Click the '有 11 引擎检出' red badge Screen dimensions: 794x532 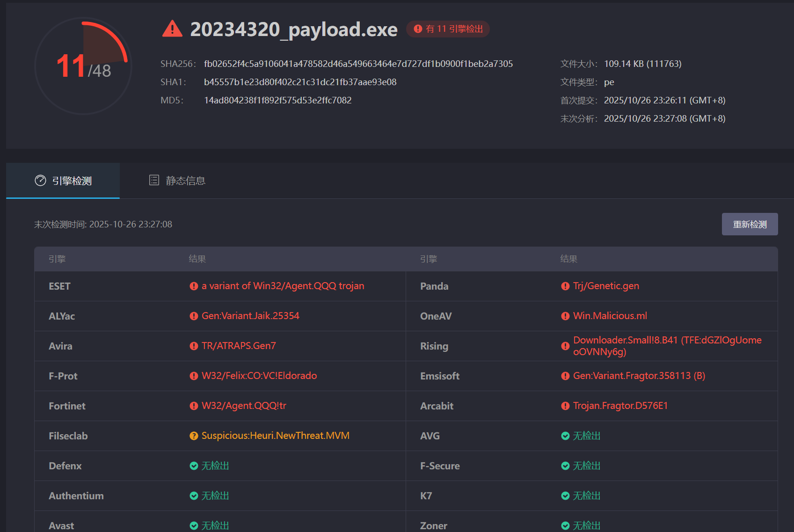448,29
